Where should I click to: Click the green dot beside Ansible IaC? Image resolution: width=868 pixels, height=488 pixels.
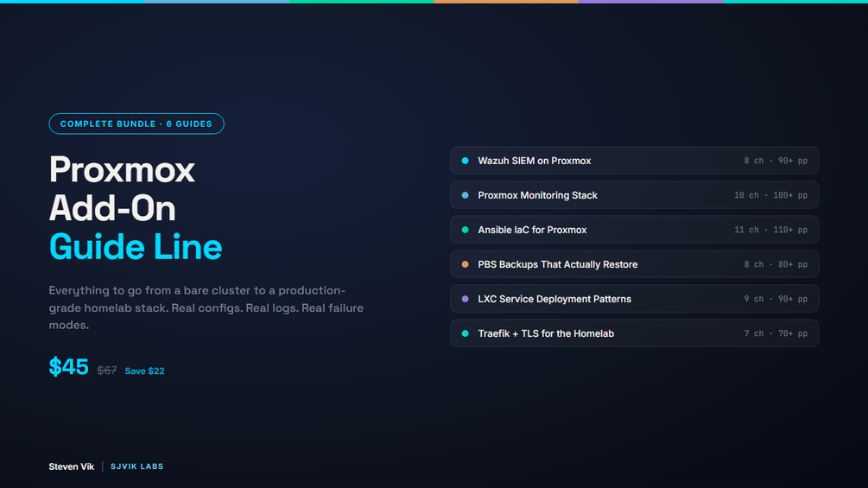click(465, 230)
